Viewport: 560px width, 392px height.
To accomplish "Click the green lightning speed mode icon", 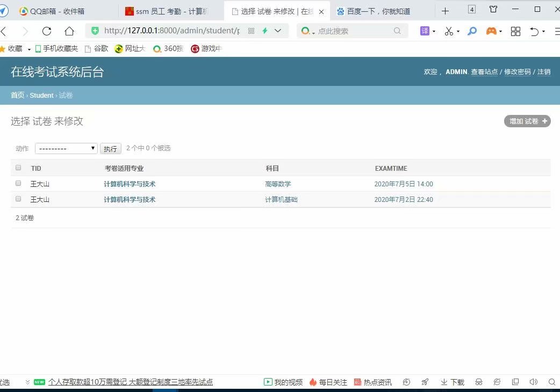I will (x=264, y=31).
